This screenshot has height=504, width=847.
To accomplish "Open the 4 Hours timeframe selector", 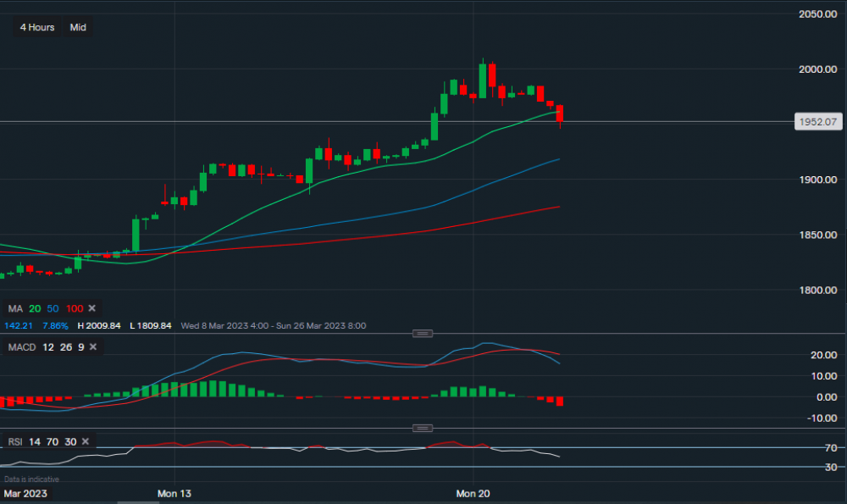I will (36, 27).
